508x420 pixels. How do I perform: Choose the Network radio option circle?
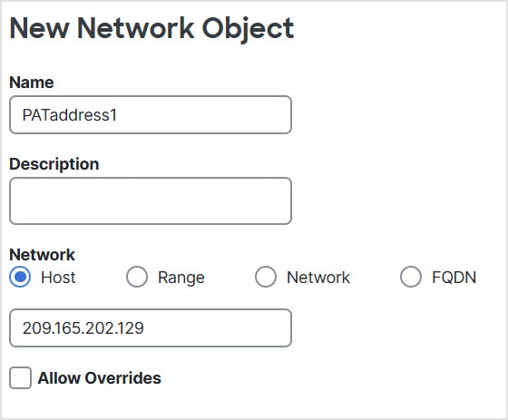coord(266,277)
